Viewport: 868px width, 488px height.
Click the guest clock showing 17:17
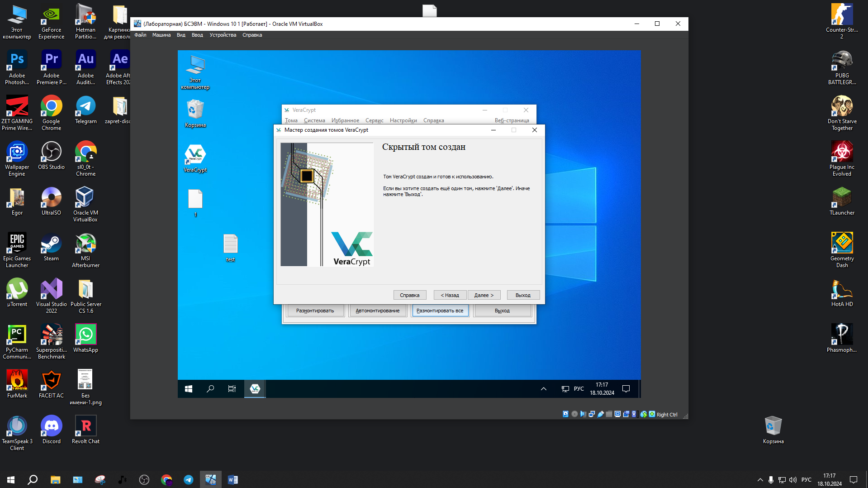coord(602,389)
